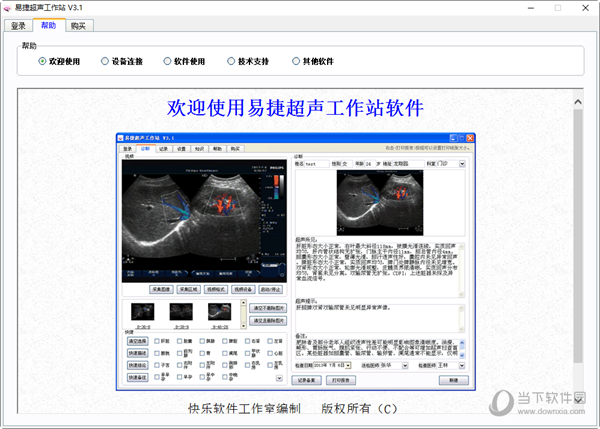Select the 其他软件 radio button

pyautogui.click(x=313, y=61)
